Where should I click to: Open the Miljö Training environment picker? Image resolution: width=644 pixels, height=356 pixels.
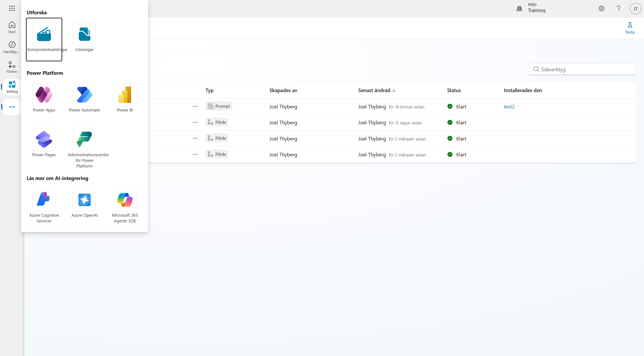pyautogui.click(x=531, y=8)
